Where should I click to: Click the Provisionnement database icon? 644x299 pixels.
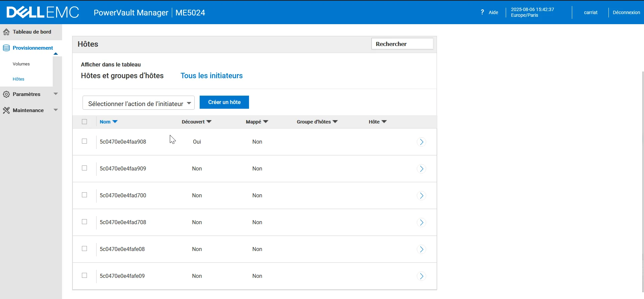[x=6, y=48]
